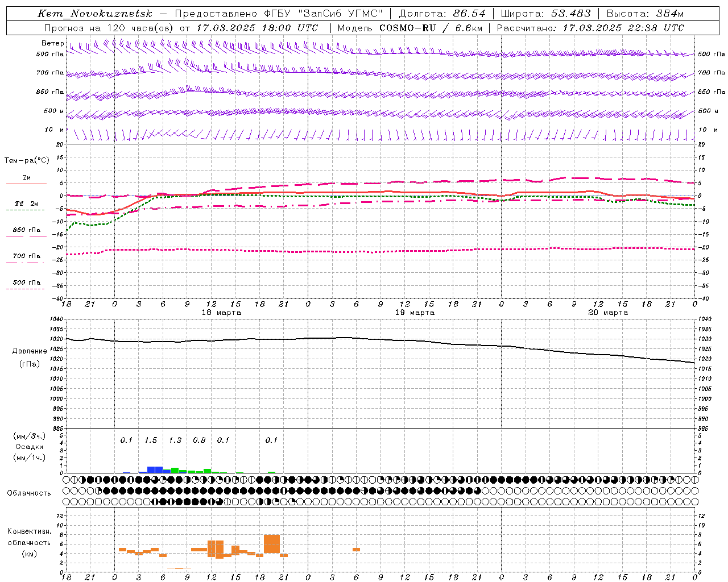This screenshot has height=582, width=728.
Task: Click the Ветер panel label
Action: click(53, 43)
